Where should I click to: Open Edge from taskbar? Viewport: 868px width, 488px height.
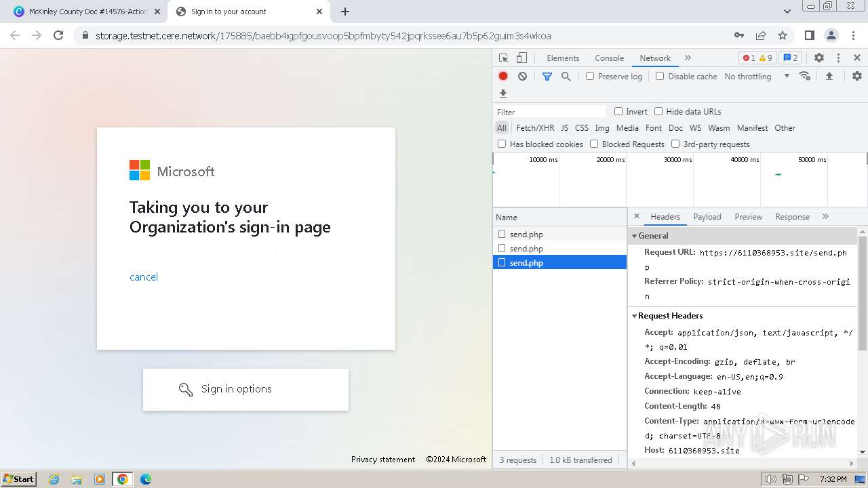146,479
